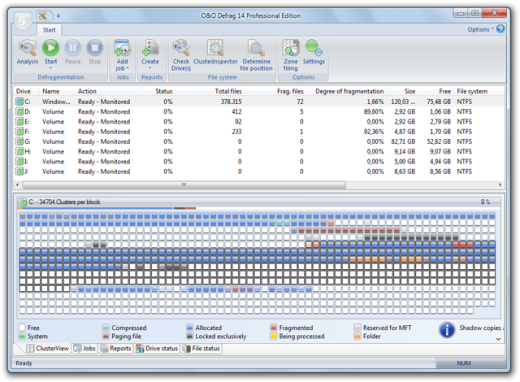The height and width of the screenshot is (382, 520).
Task: Click the help question mark icon
Action: [x=500, y=29]
